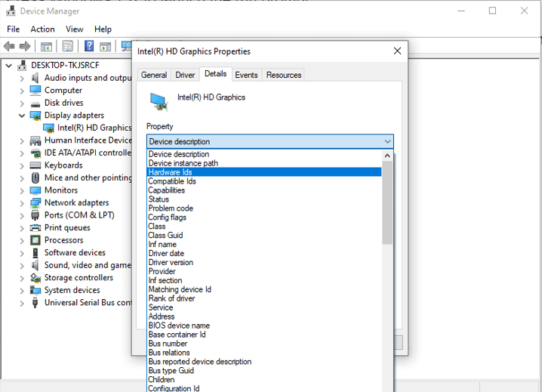Open the Help menu

point(103,29)
